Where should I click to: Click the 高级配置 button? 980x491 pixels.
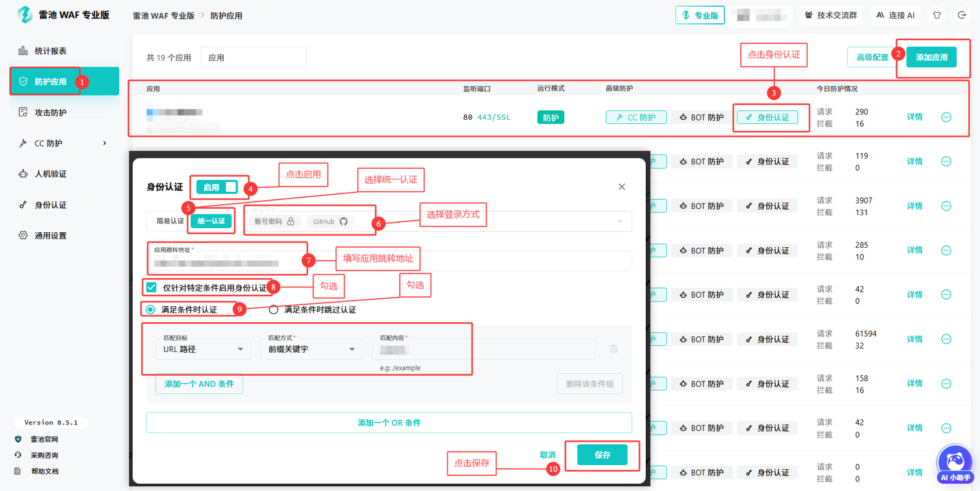(x=872, y=57)
